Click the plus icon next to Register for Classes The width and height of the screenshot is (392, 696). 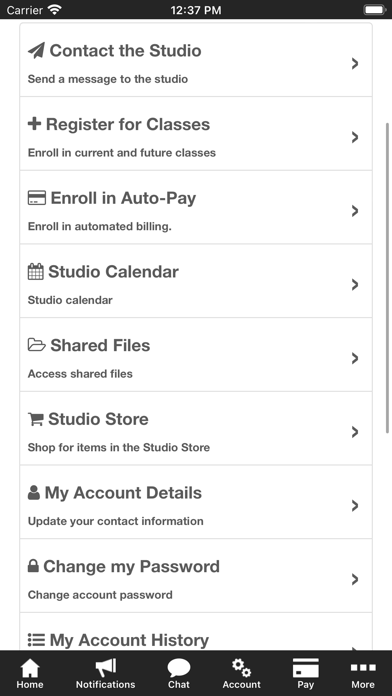click(34, 124)
